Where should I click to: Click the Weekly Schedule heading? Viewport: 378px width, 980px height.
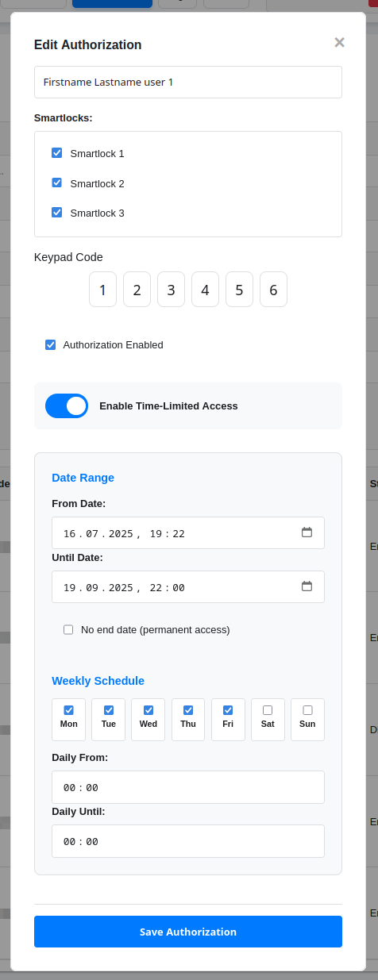pyautogui.click(x=98, y=681)
